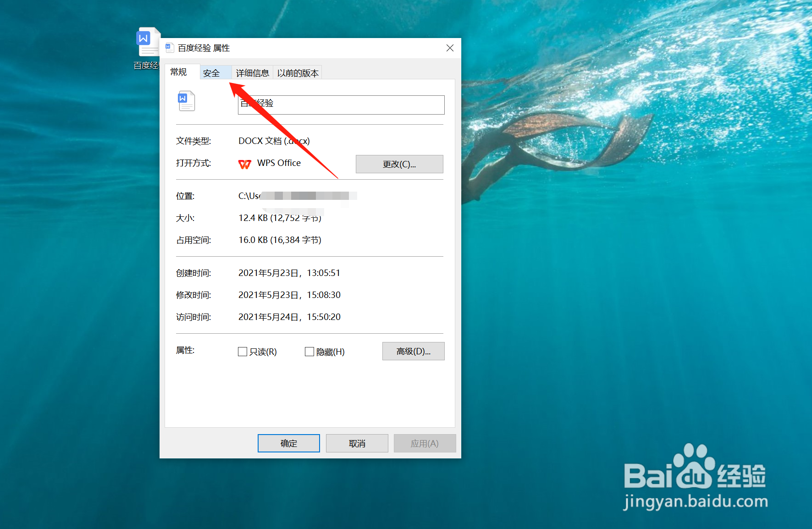Click the 应用(A) button
The height and width of the screenshot is (529, 812).
tap(425, 443)
